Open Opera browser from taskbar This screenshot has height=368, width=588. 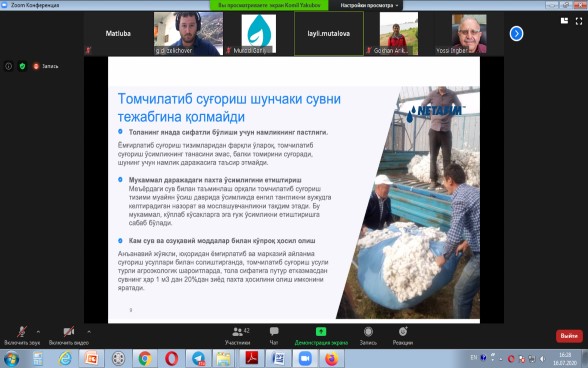coord(171,359)
